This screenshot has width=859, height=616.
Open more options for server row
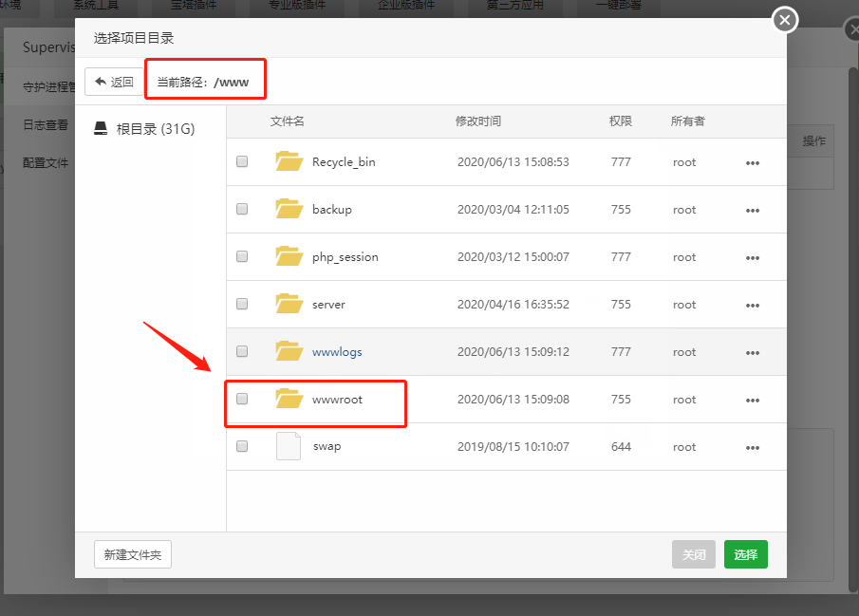(x=752, y=306)
